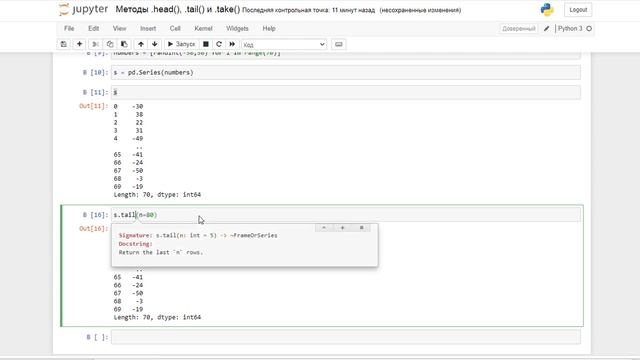The image size is (640, 360).
Task: Click 'Length: 70, dtype: int64' in Out[11]
Action: coord(157,195)
